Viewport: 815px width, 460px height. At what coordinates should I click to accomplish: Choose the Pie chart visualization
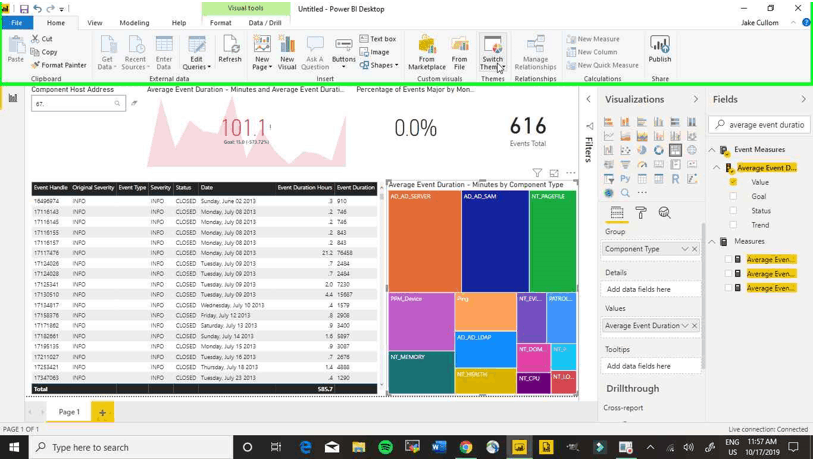[x=642, y=150]
